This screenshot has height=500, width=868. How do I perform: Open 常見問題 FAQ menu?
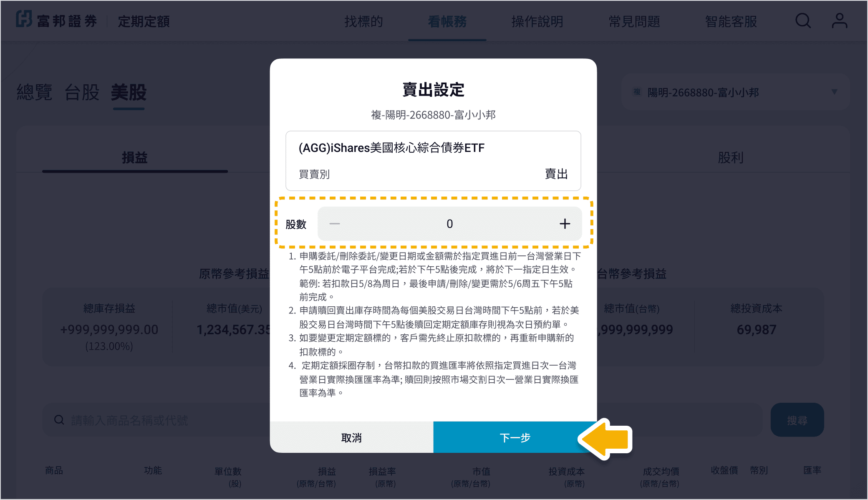pos(634,21)
